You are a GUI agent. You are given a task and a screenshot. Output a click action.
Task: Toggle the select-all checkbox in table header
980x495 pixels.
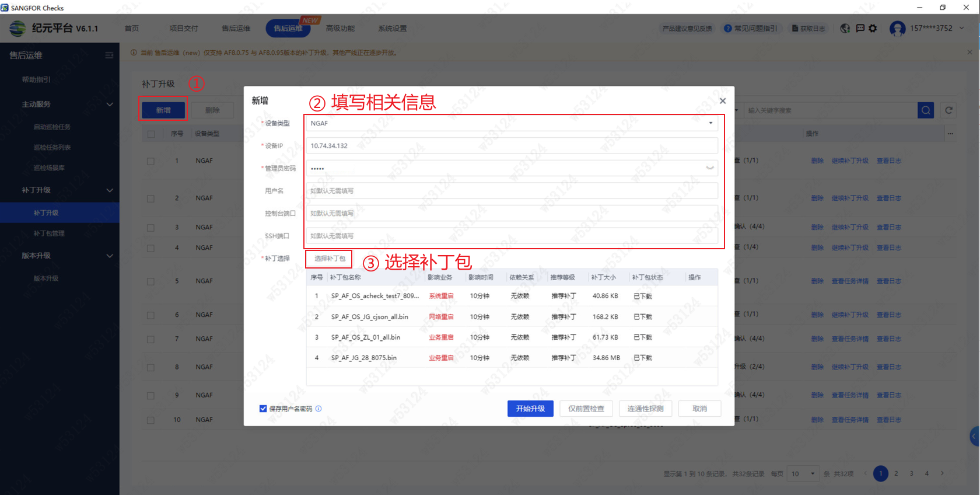click(151, 134)
